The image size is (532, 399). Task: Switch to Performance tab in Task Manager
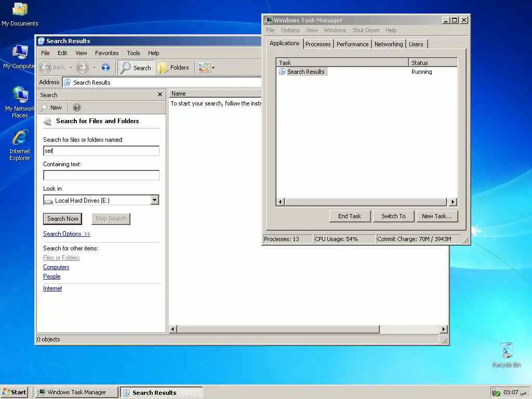[x=353, y=44]
